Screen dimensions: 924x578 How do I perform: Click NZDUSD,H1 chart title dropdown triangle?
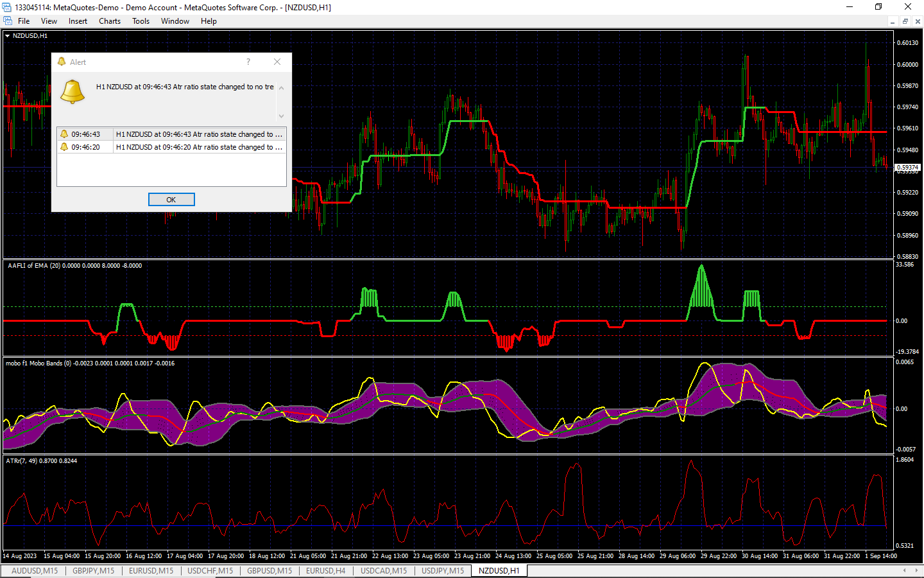click(8, 36)
